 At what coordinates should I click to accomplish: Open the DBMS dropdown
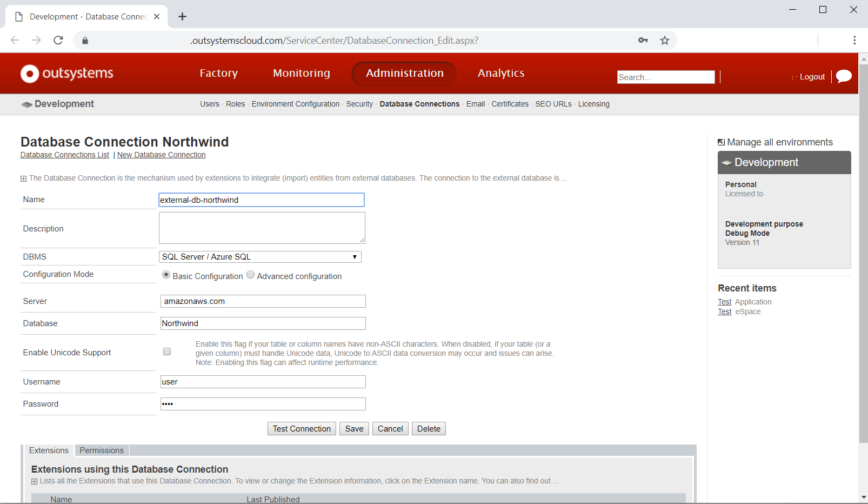pos(354,256)
